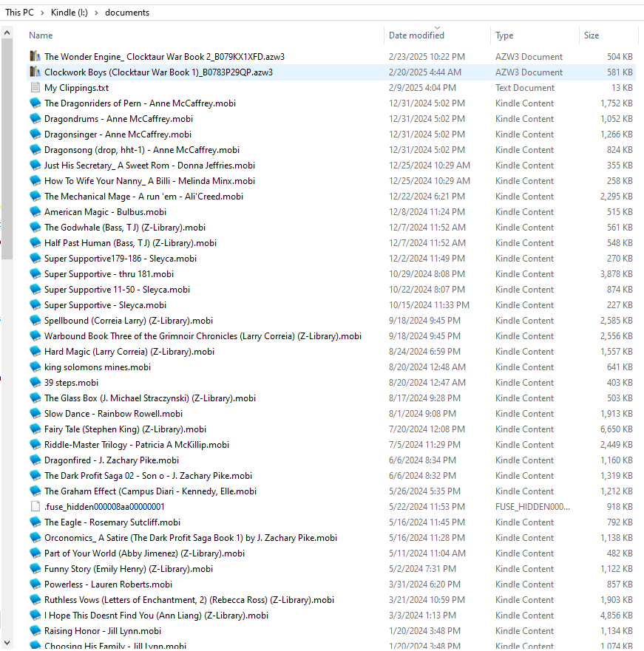Select Dragonfired - J. Zachary Pike.mobi
644x651 pixels.
tap(112, 460)
